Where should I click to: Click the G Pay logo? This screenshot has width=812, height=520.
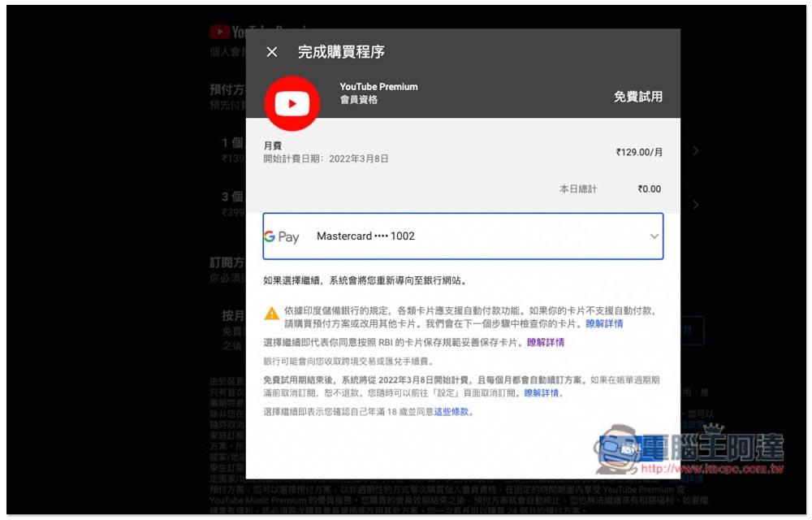click(x=282, y=236)
